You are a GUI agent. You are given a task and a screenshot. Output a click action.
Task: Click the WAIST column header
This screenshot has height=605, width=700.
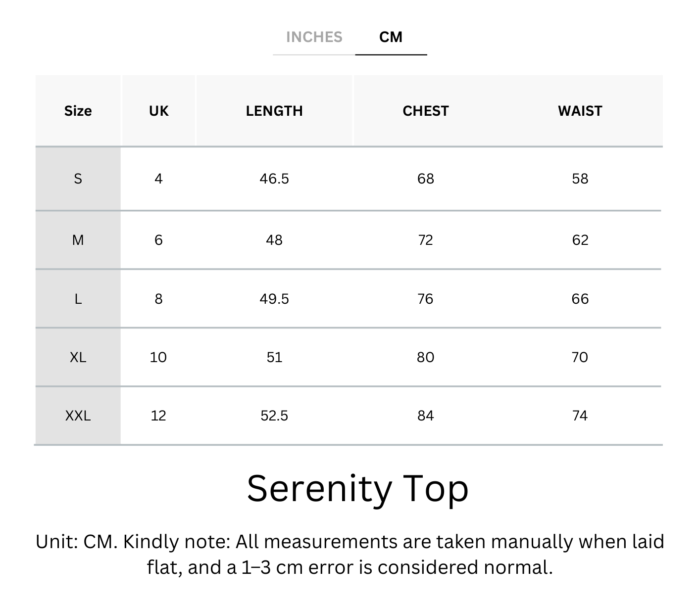[580, 111]
